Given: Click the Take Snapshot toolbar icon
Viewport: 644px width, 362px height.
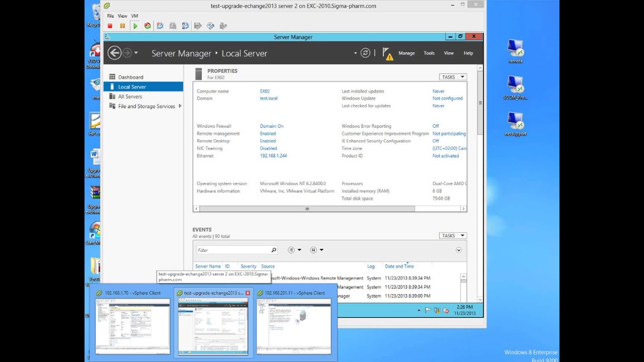Looking at the screenshot, I should click(160, 26).
